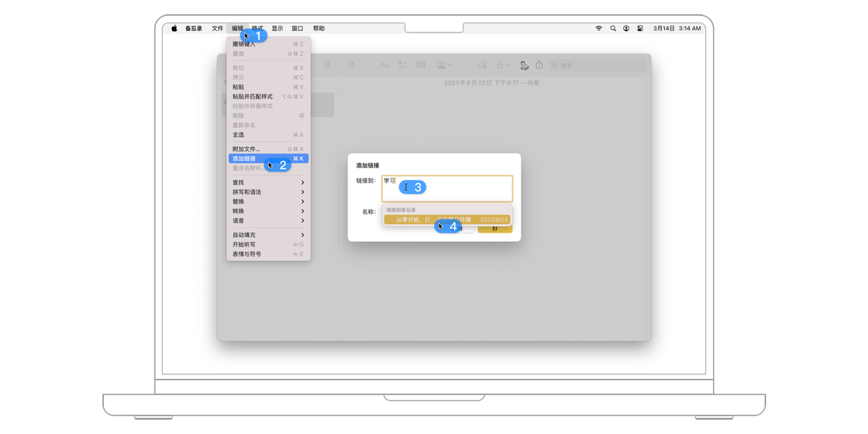Open Spotlight search in menu bar
Screen dimensions: 868x434
point(613,29)
